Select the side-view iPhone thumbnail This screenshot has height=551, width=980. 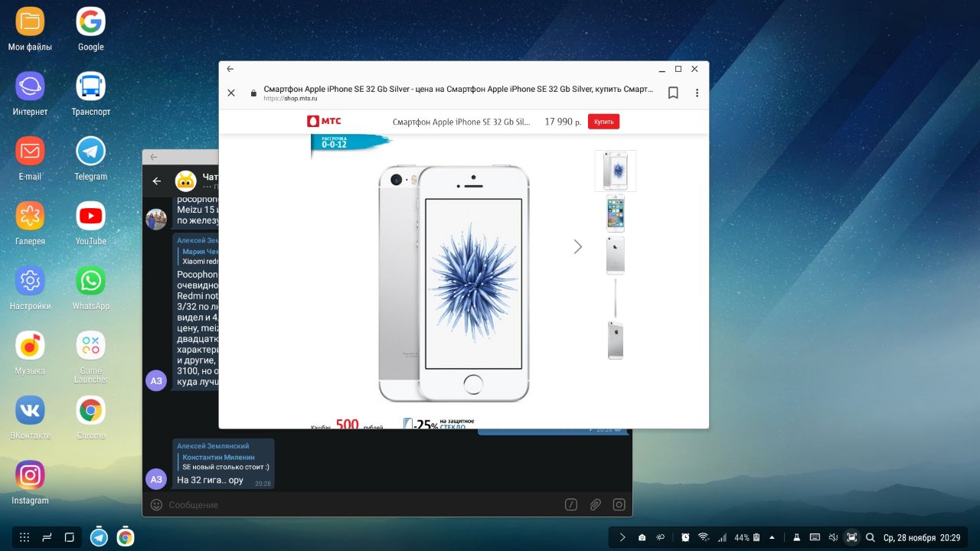click(616, 298)
